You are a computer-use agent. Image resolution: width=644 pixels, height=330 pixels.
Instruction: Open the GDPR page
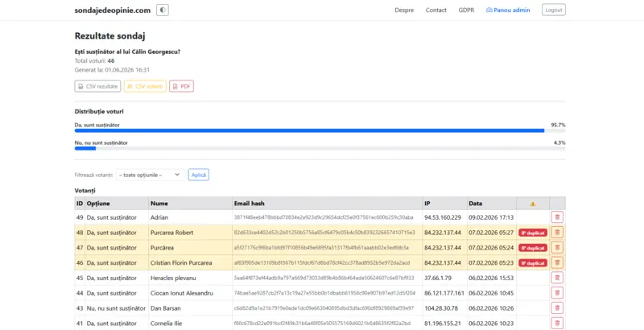466,10
